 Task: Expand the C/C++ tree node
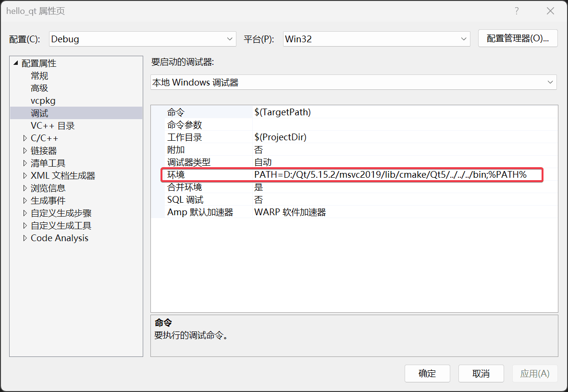[25, 138]
